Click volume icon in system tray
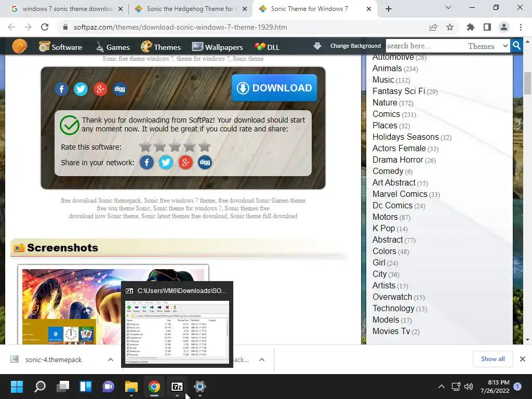Viewport: 532px width, 399px height. 469,387
